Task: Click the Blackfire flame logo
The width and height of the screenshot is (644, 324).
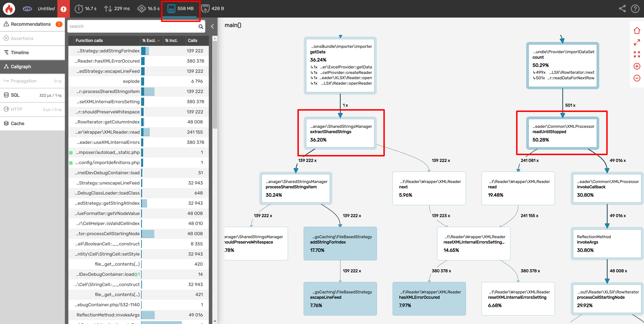Action: pyautogui.click(x=9, y=9)
